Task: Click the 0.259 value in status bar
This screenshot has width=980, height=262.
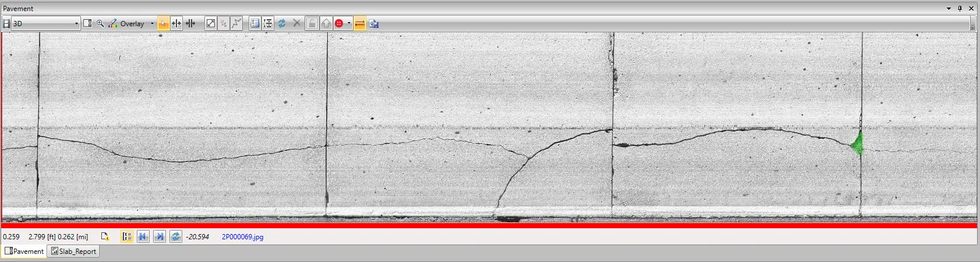Action: [x=11, y=237]
